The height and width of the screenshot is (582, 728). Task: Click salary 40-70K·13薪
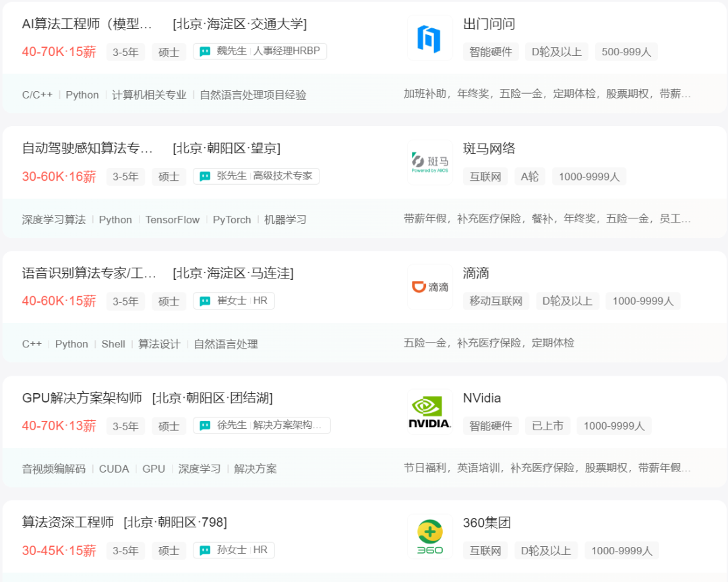(x=59, y=426)
